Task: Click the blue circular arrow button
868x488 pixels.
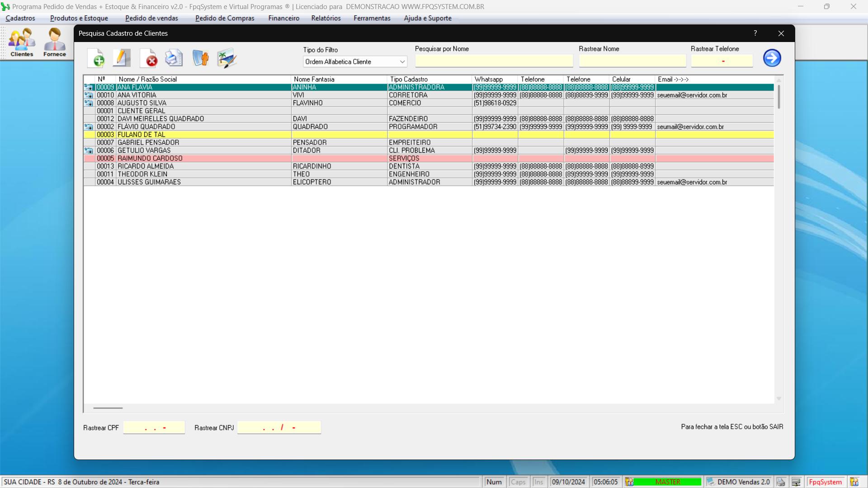Action: tap(772, 58)
